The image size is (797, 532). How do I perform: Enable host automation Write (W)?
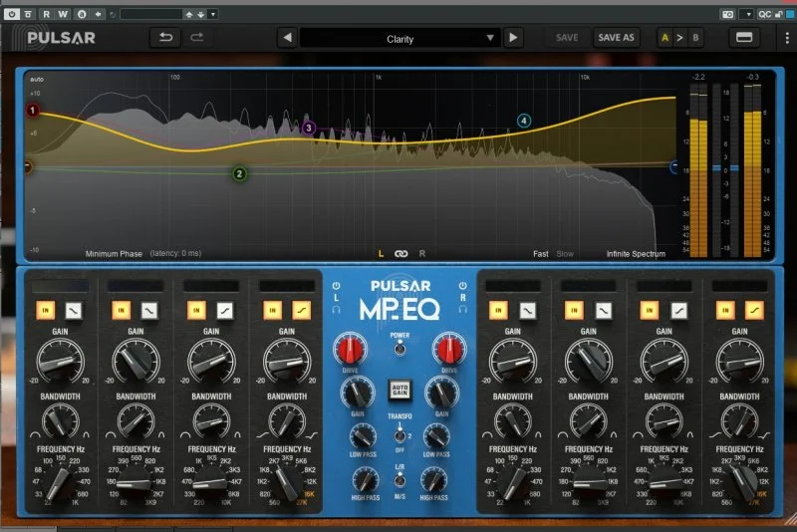63,14
